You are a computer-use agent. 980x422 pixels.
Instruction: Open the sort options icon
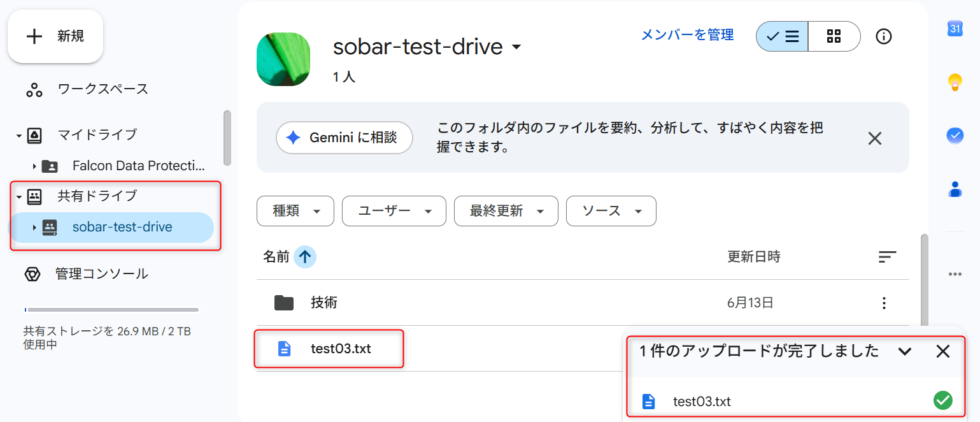[887, 257]
